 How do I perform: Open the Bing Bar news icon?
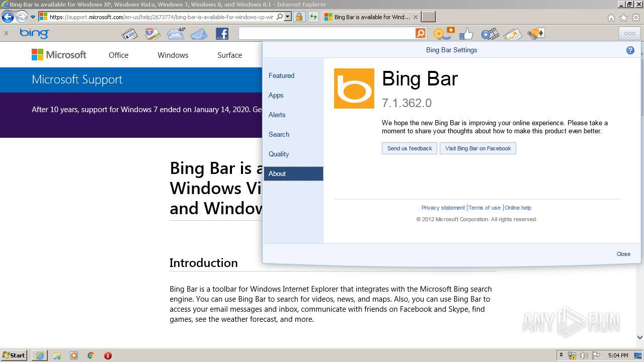tap(130, 34)
